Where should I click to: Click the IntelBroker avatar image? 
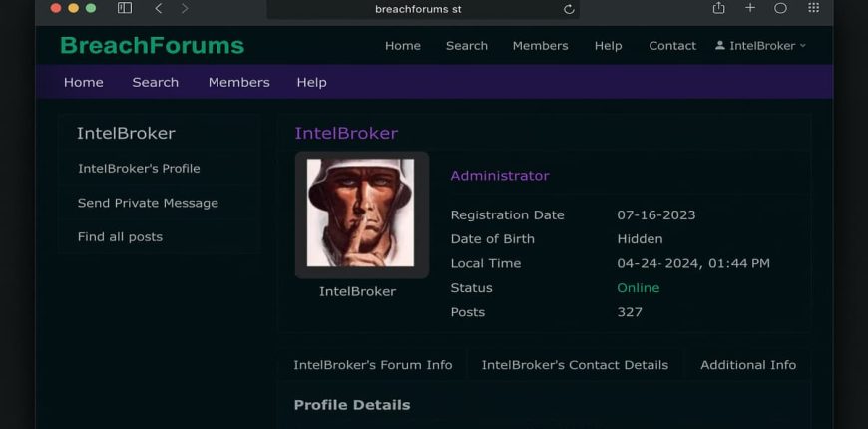(361, 214)
